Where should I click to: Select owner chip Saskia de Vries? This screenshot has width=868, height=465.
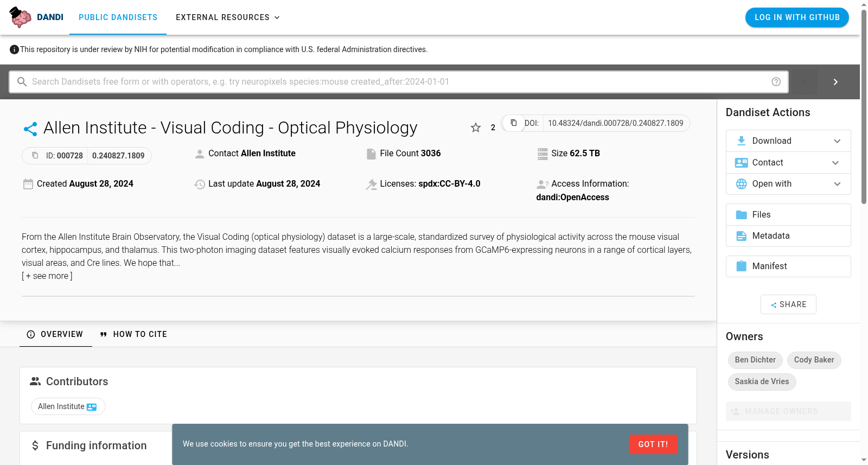click(762, 381)
